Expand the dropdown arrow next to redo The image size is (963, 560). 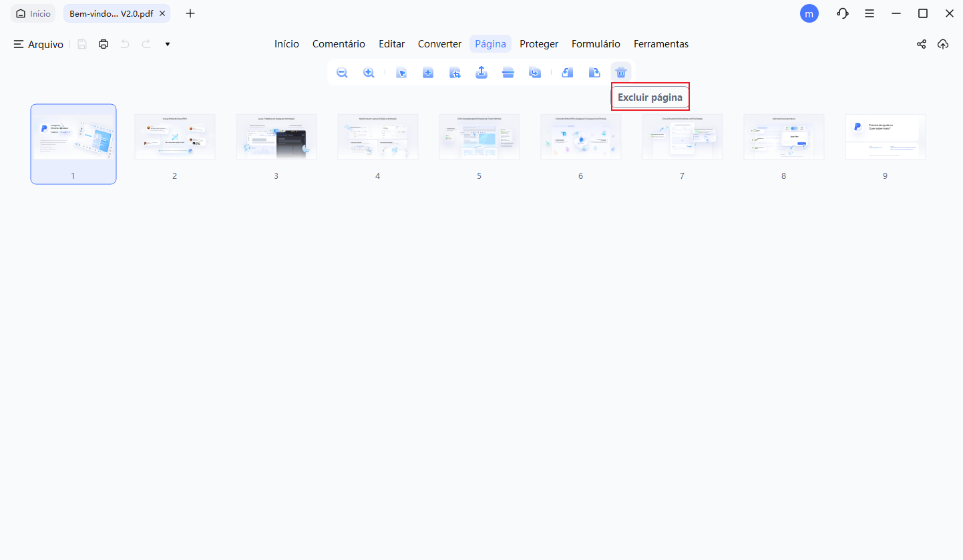coord(167,43)
